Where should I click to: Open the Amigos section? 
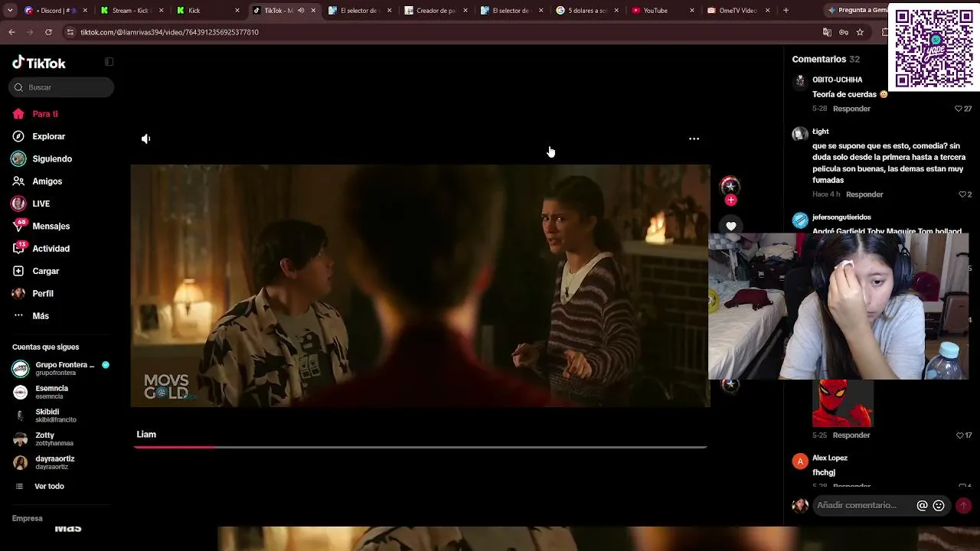tap(47, 181)
